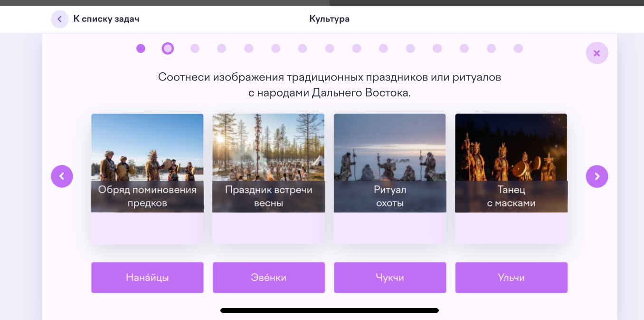Jump to the last progress dot
Image resolution: width=644 pixels, height=320 pixels.
click(x=518, y=48)
